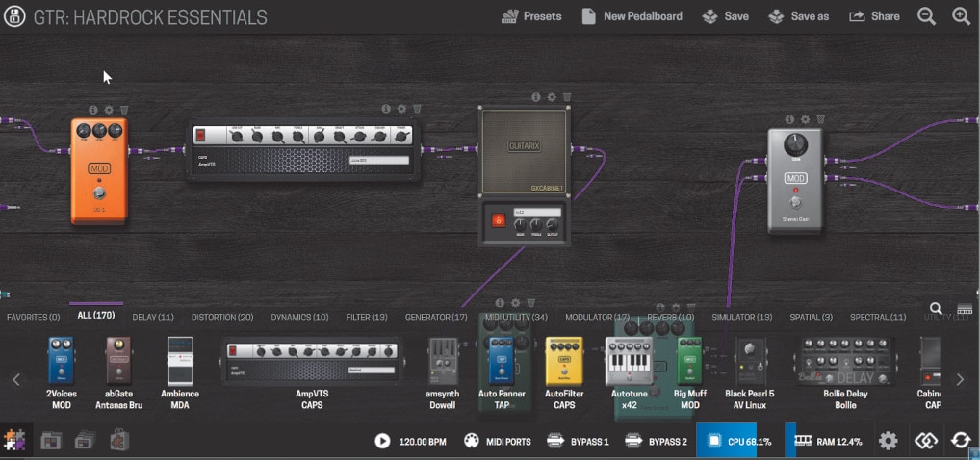Toggle the red power switch on AmpVTS
Screen dimensions: 980x460
pyautogui.click(x=200, y=135)
